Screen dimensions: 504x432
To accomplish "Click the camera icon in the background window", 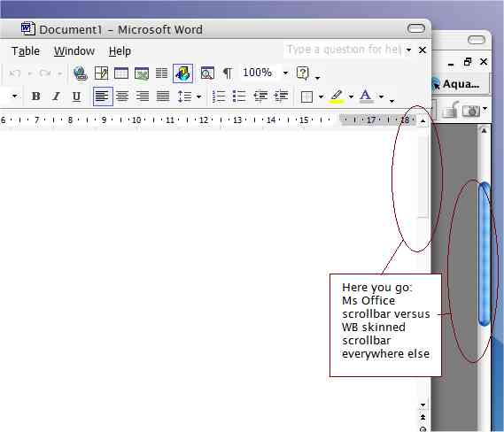I will (471, 111).
